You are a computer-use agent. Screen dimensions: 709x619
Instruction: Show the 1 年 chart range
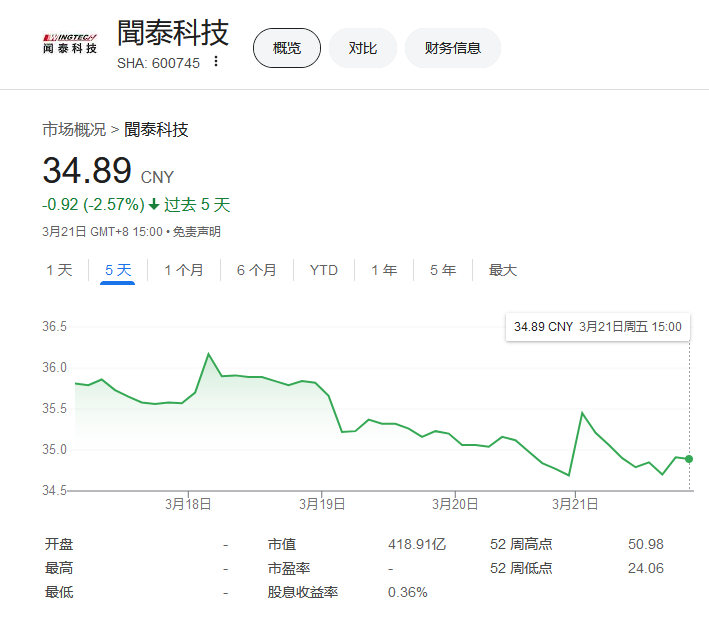pyautogui.click(x=384, y=270)
